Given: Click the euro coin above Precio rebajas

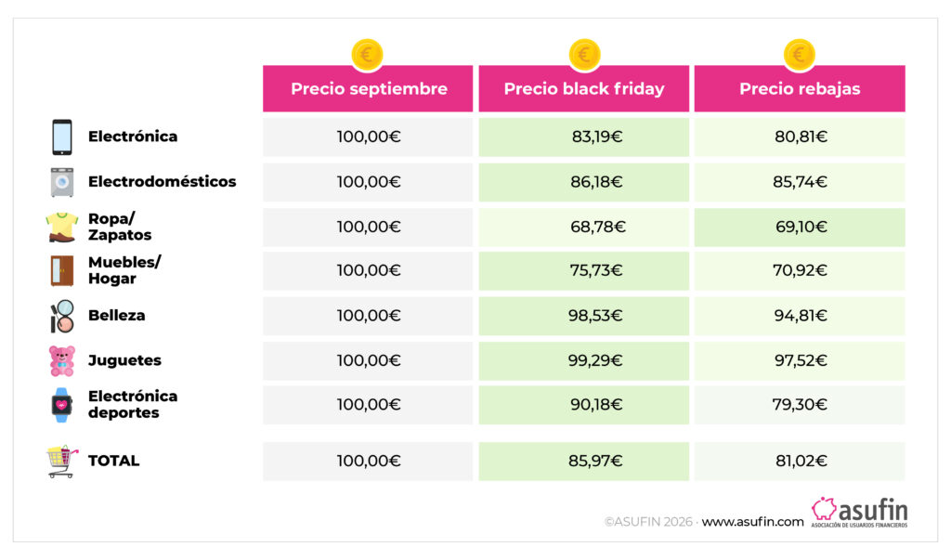Looking at the screenshot, I should coord(799,55).
